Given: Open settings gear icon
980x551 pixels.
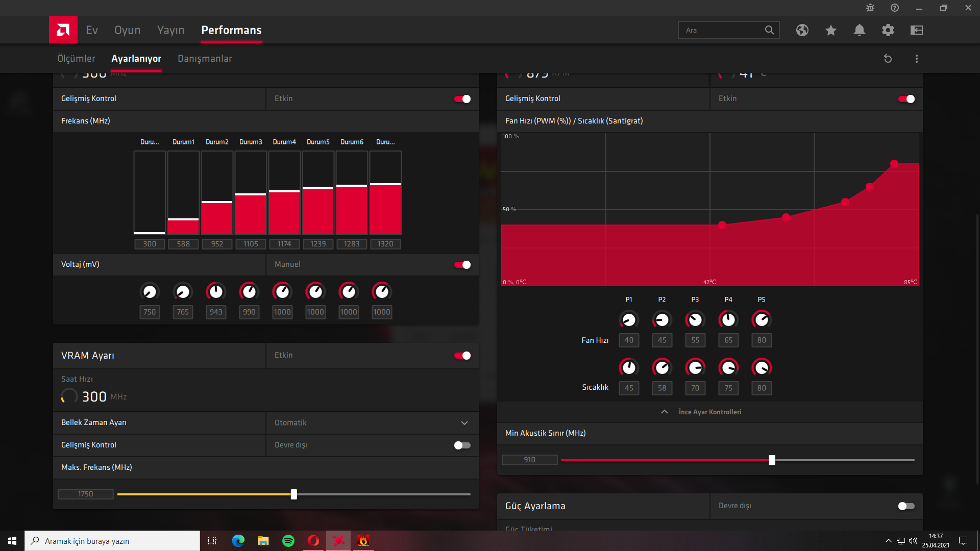Looking at the screenshot, I should click(x=888, y=30).
